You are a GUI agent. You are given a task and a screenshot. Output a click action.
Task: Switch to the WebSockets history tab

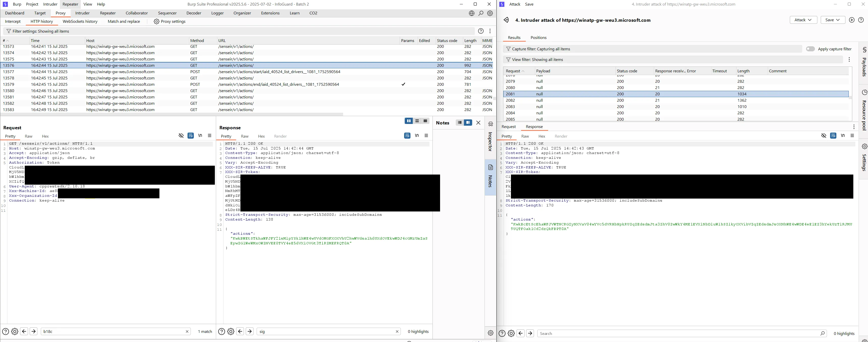pos(80,21)
